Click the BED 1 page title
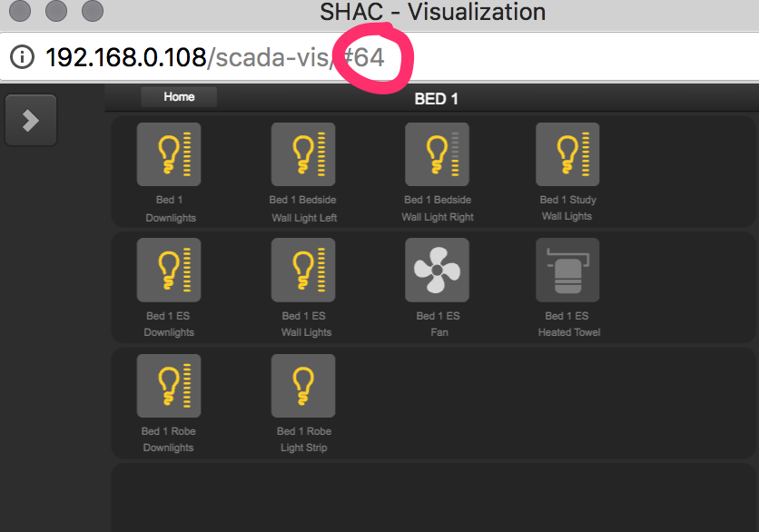 tap(436, 99)
